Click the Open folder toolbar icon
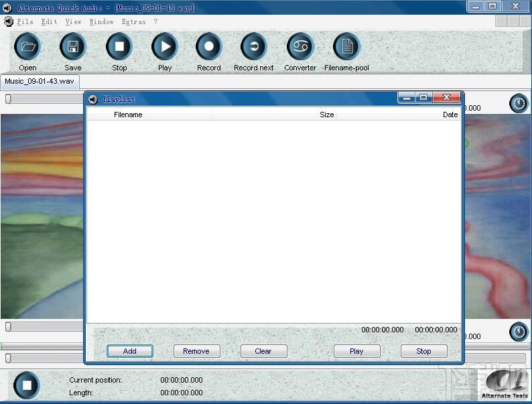This screenshot has width=532, height=404. click(x=27, y=46)
